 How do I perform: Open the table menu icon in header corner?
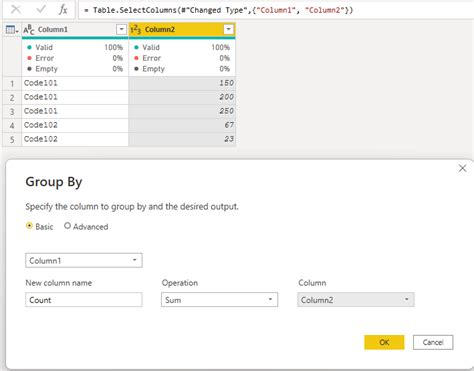coord(12,30)
